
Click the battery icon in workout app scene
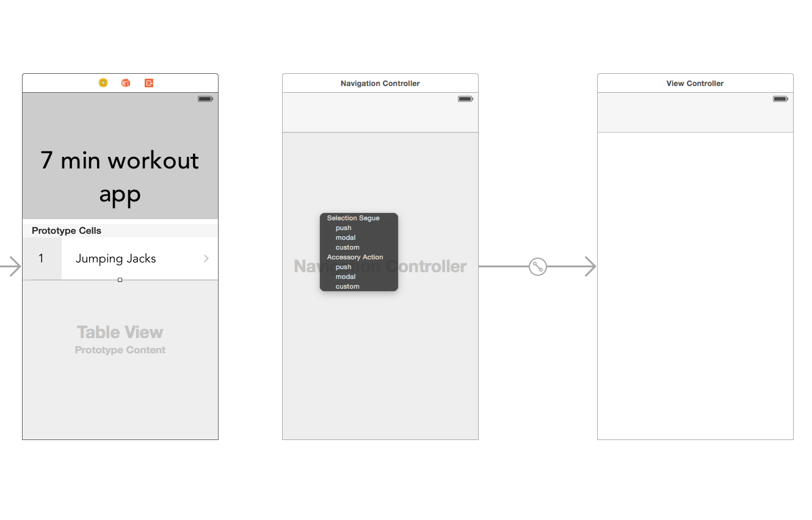[205, 99]
